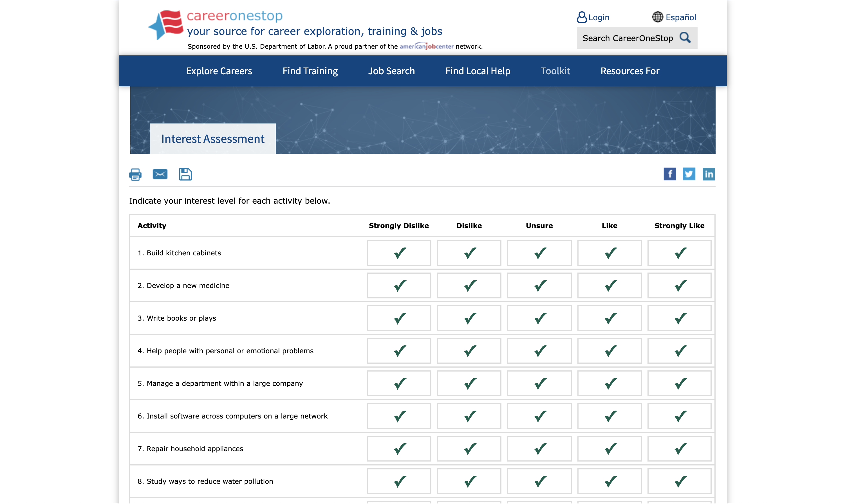This screenshot has height=504, width=865.
Task: Share page on Facebook
Action: 670,174
